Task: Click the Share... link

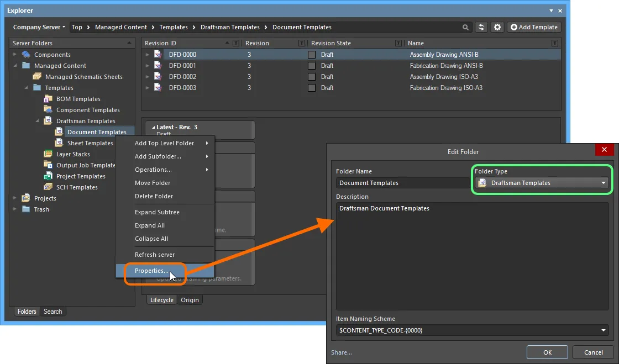Action: pyautogui.click(x=342, y=352)
